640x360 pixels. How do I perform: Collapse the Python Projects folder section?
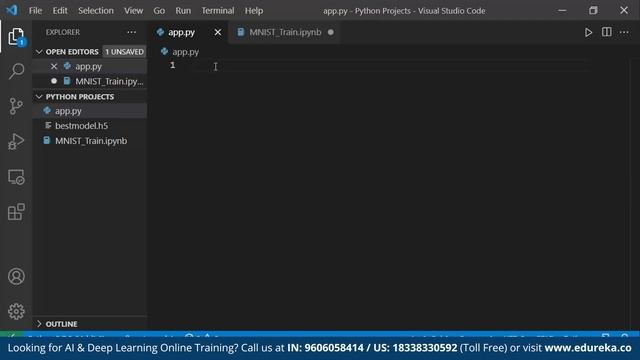[x=39, y=97]
